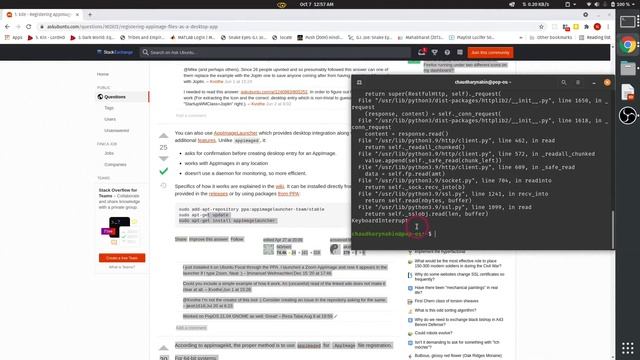Open the Home sidebar item

[x=103, y=74]
